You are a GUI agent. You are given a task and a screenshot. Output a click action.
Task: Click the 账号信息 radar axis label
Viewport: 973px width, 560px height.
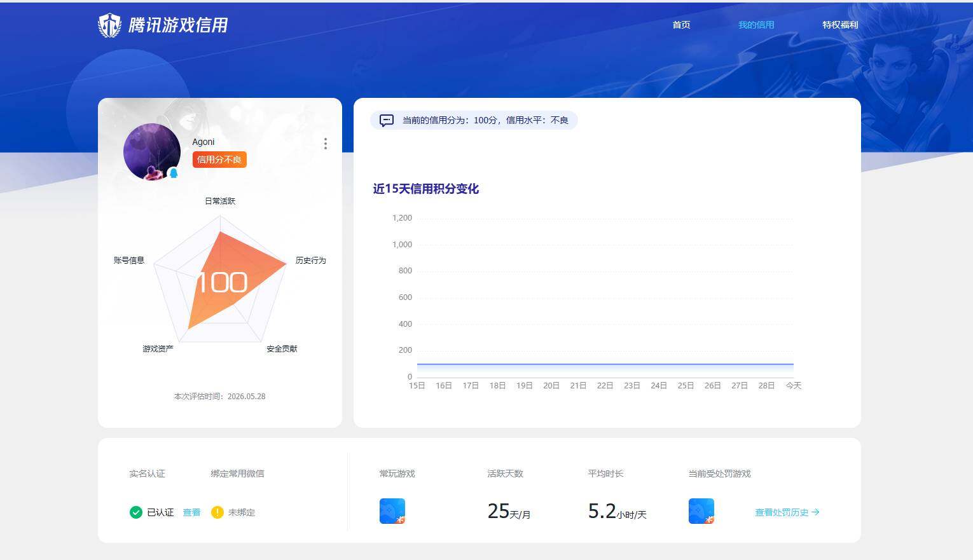pyautogui.click(x=129, y=261)
